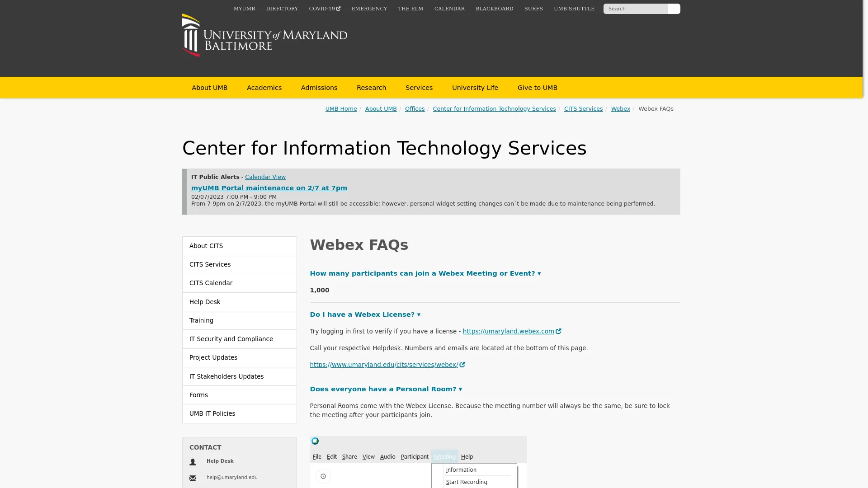Screen dimensions: 868x488
Task: Click external link icon after cits/services/webex URL
Action: [x=462, y=365]
